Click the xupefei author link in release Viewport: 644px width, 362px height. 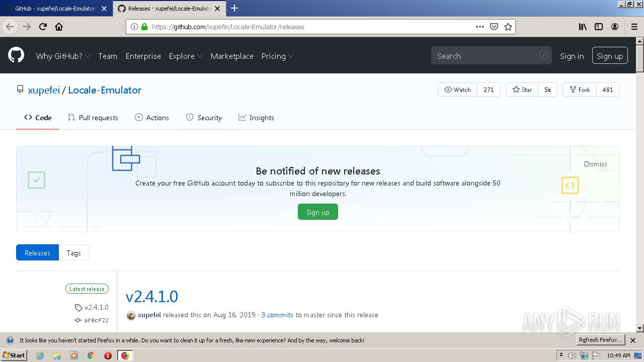pyautogui.click(x=149, y=315)
